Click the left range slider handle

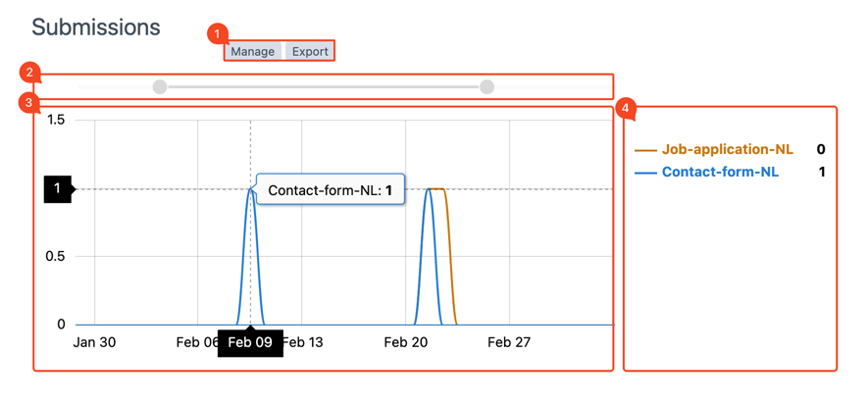pos(160,87)
